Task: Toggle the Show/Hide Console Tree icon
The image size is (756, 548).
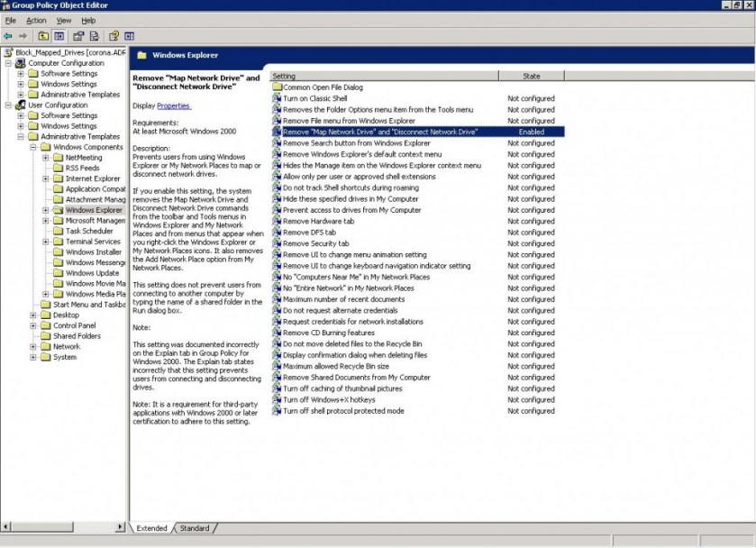Action: coord(59,36)
